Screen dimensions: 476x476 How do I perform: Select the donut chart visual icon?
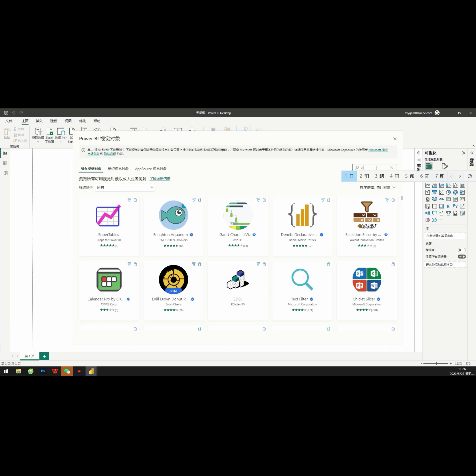tap(455, 192)
